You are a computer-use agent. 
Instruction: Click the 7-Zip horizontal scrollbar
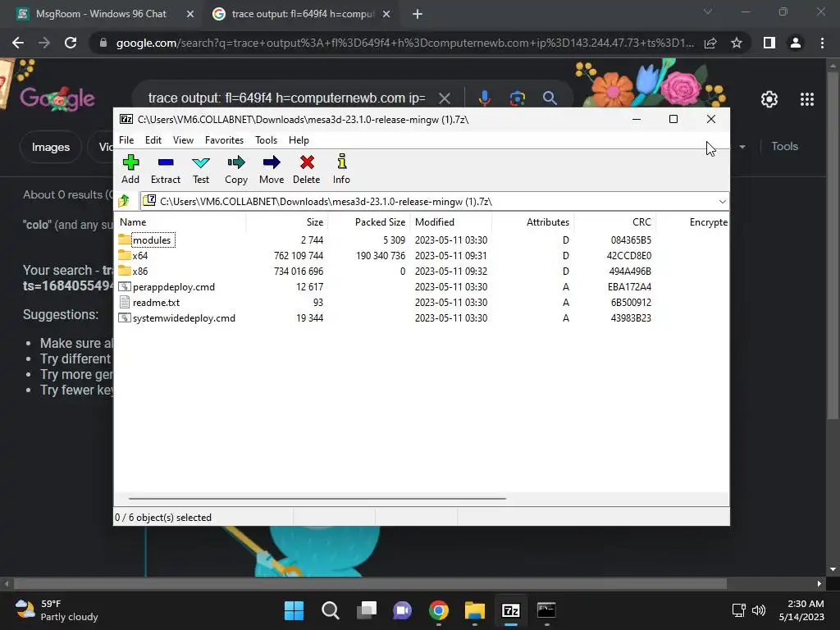point(317,498)
